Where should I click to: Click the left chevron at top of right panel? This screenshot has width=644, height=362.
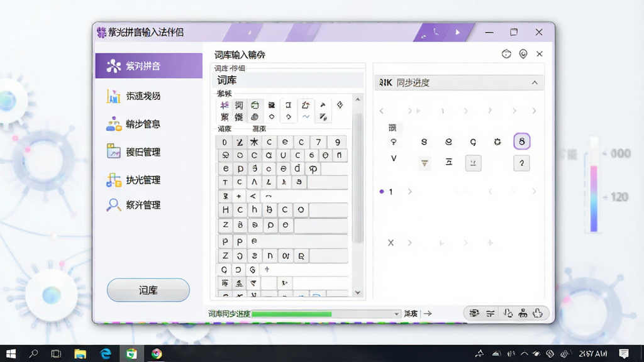[x=382, y=111]
